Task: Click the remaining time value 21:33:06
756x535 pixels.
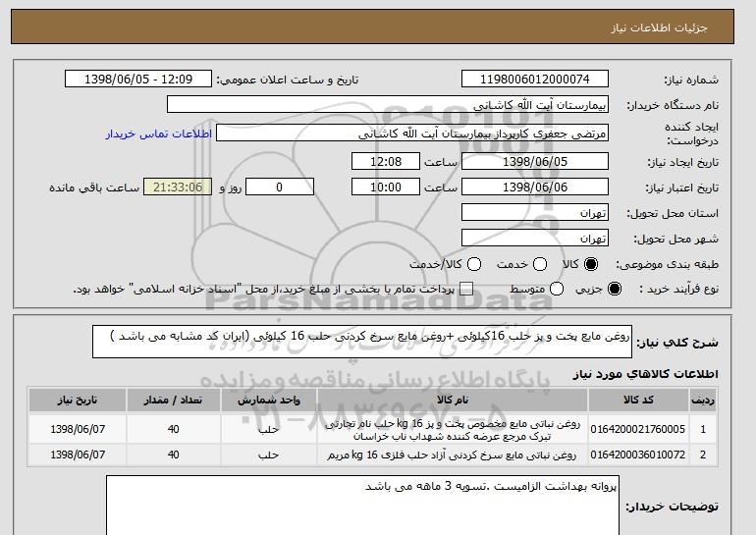Action: (x=178, y=187)
